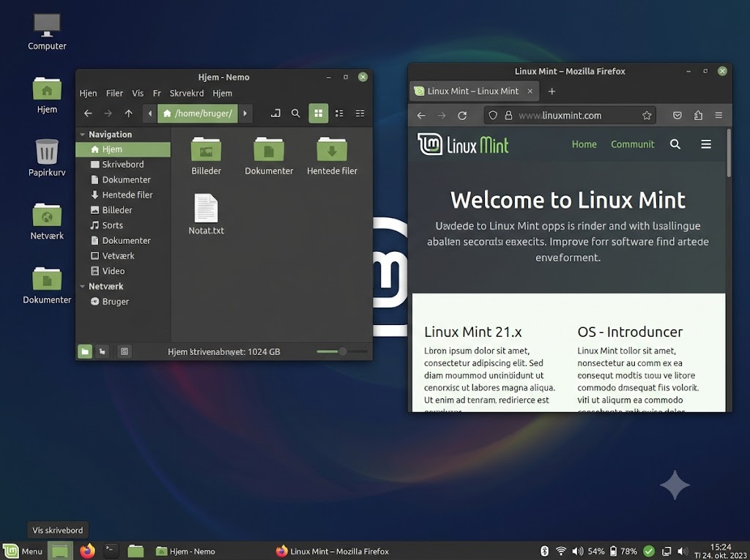750x560 pixels.
Task: Open the Firefox application hamburger menu
Action: point(719,115)
